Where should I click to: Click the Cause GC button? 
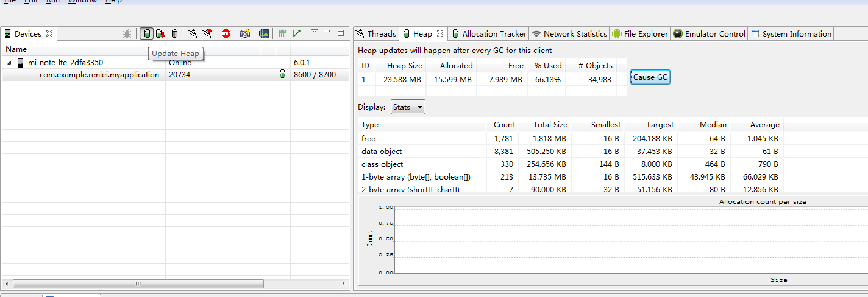[x=651, y=77]
